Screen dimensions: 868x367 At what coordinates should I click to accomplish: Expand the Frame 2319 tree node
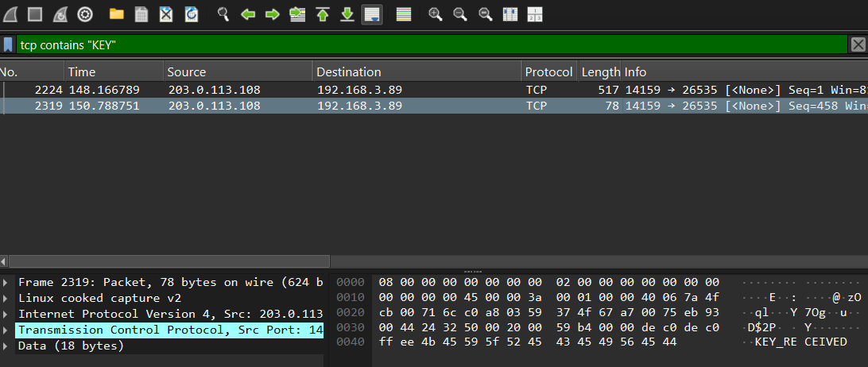[x=6, y=282]
